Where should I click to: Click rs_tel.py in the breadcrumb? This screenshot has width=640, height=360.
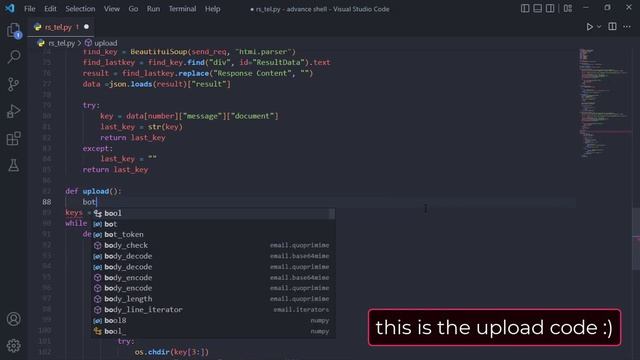(x=61, y=43)
